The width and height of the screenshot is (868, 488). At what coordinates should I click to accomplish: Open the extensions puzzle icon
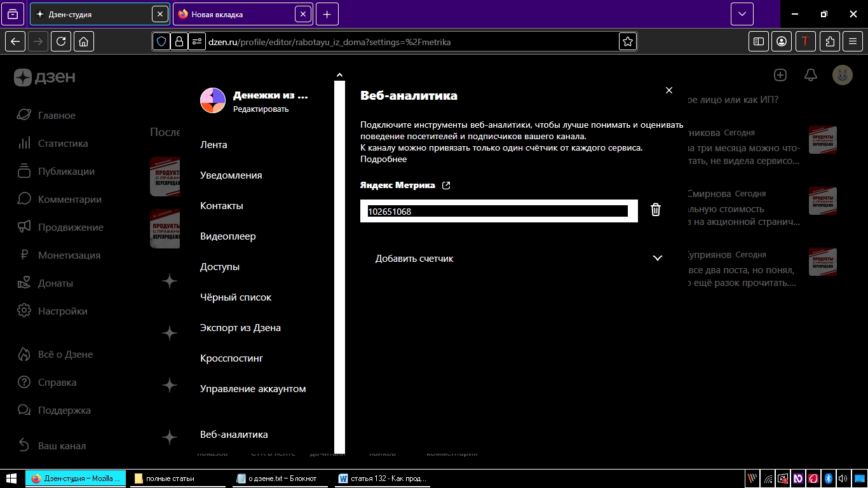pyautogui.click(x=830, y=41)
